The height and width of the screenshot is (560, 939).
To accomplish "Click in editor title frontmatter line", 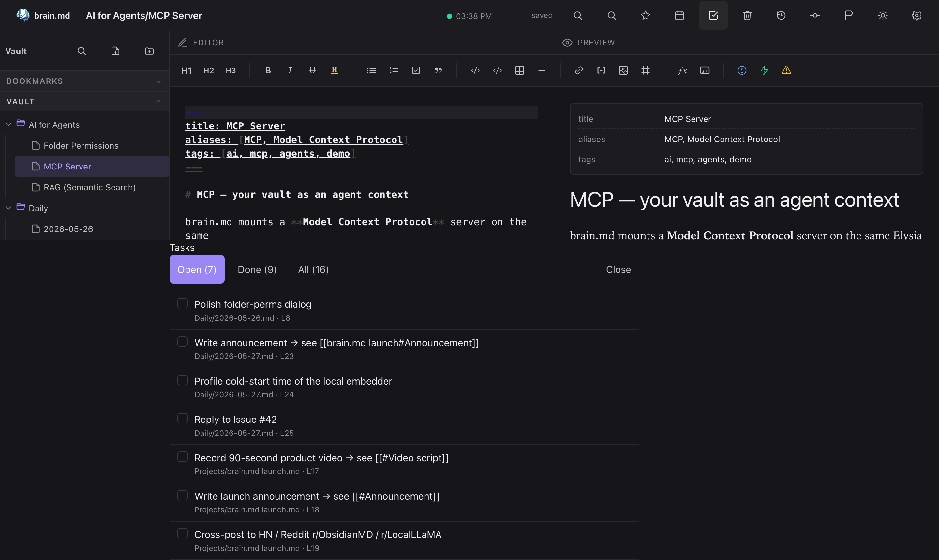I will (235, 126).
